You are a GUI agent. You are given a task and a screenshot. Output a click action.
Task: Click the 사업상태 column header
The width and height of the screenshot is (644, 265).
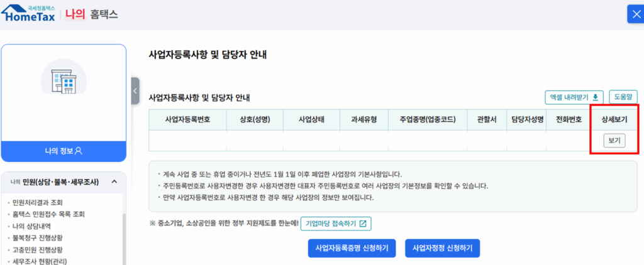pyautogui.click(x=311, y=119)
